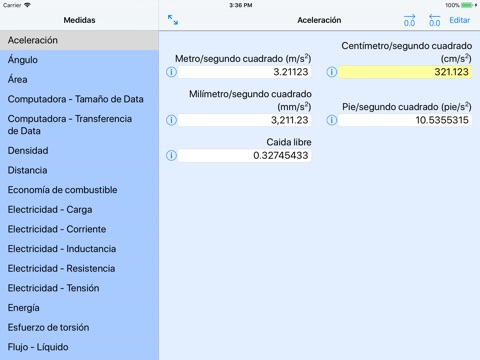Click the increase decimals right-arrow icon
Screen dimensions: 480x360
click(x=409, y=20)
